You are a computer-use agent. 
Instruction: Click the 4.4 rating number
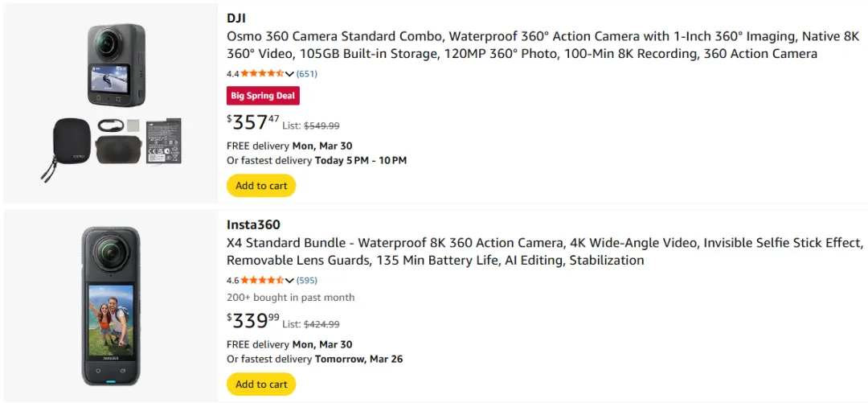232,74
